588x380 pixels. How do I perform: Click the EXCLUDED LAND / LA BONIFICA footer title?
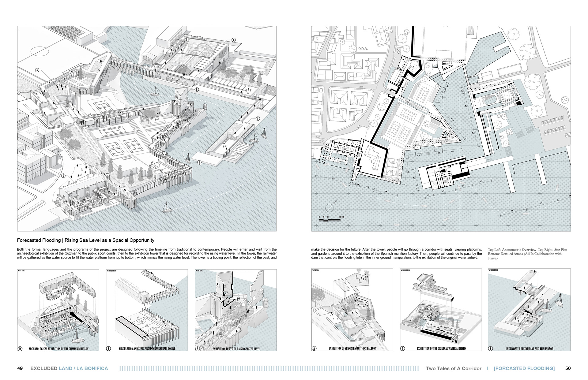(x=69, y=368)
